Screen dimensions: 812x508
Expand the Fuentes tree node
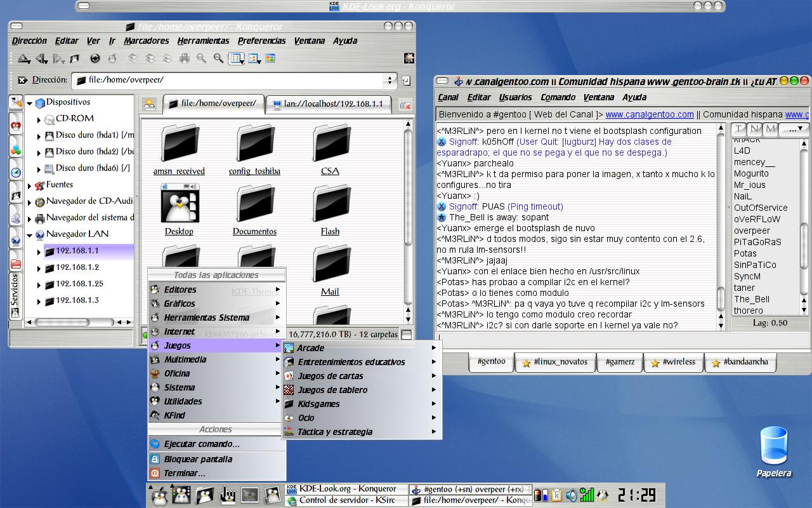point(29,185)
